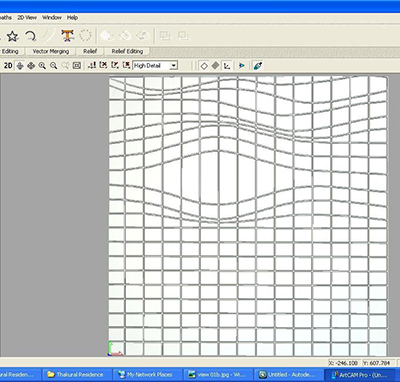
Task: Click the ArtCAM Pro taskbar button
Action: [x=361, y=375]
